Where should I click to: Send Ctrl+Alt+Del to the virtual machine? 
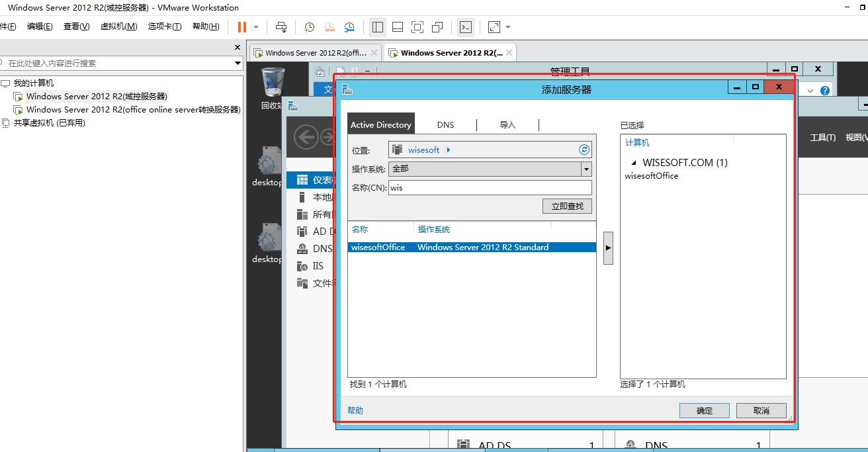281,27
